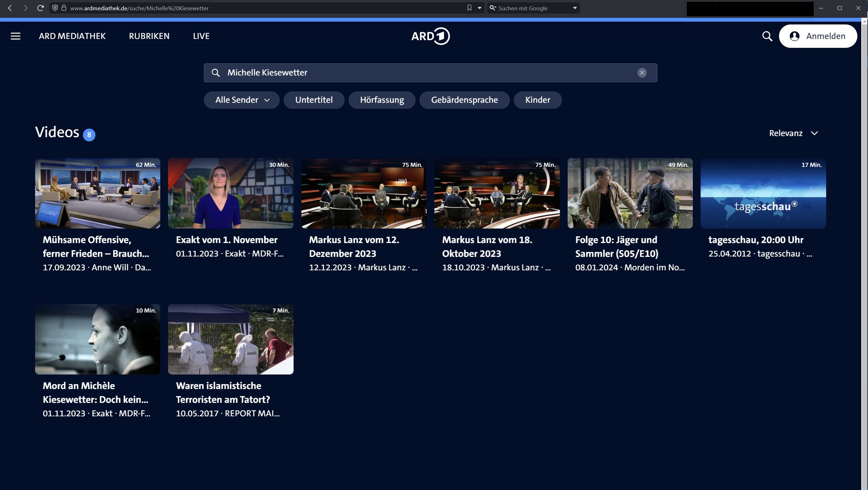Image resolution: width=868 pixels, height=490 pixels.
Task: Click text 10.05.2017 · REPORT MAI...
Action: 228,413
